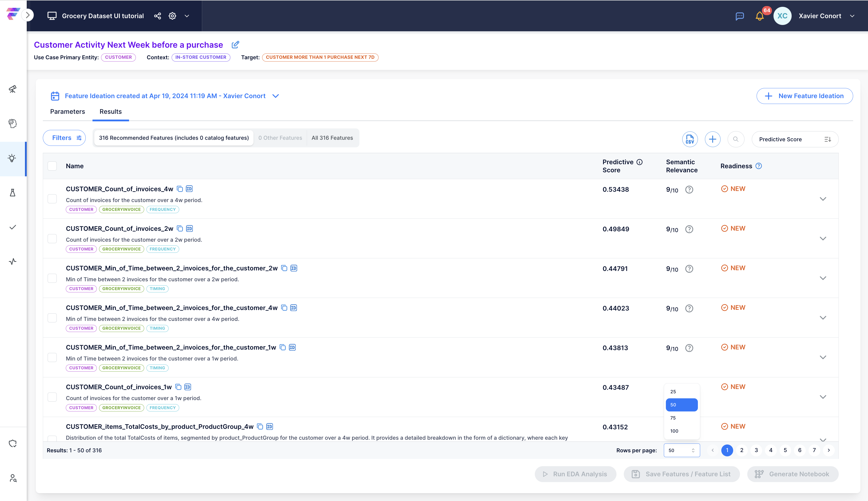
Task: Click the circular plus button beside CSV
Action: click(x=712, y=139)
